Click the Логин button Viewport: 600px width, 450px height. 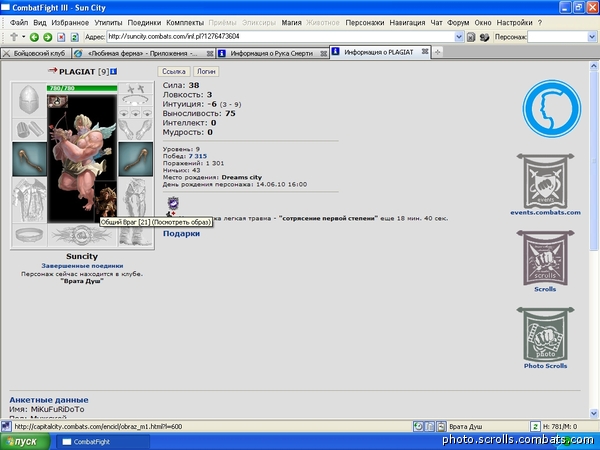pyautogui.click(x=206, y=71)
